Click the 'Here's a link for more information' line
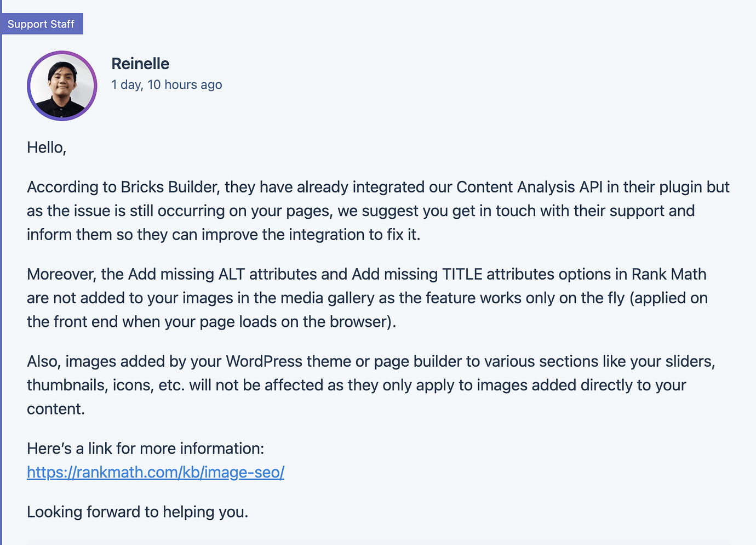 pyautogui.click(x=145, y=449)
